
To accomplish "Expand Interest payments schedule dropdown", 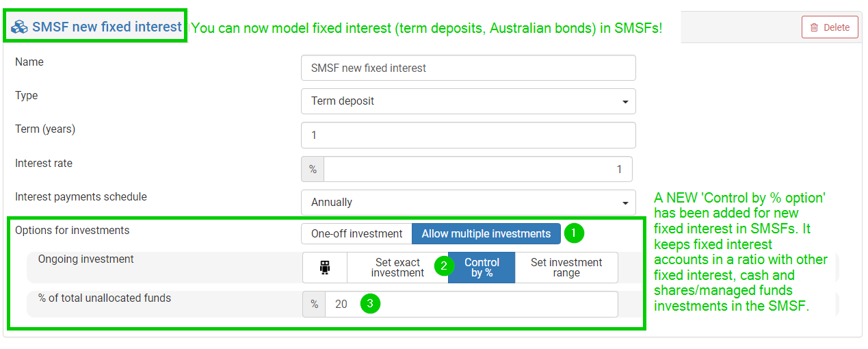I will pyautogui.click(x=468, y=203).
